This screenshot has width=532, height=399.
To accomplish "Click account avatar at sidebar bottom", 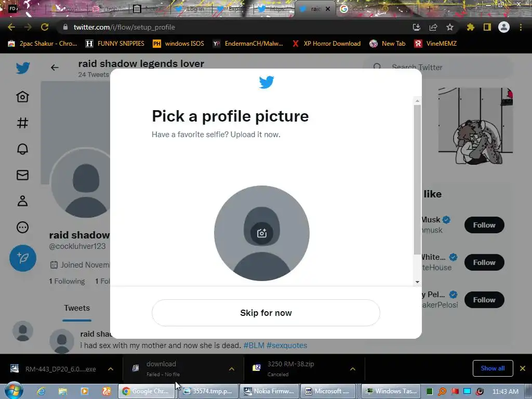I will pyautogui.click(x=23, y=331).
